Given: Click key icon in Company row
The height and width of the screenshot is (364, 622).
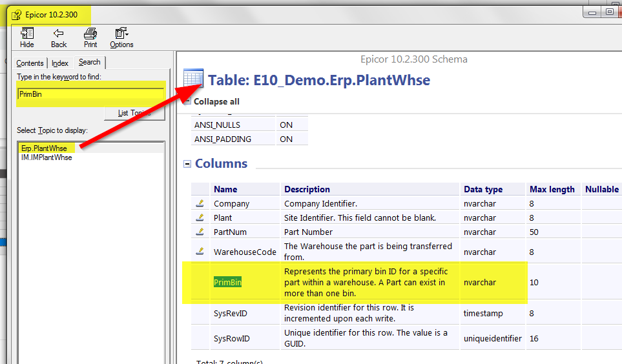Looking at the screenshot, I should [x=200, y=203].
